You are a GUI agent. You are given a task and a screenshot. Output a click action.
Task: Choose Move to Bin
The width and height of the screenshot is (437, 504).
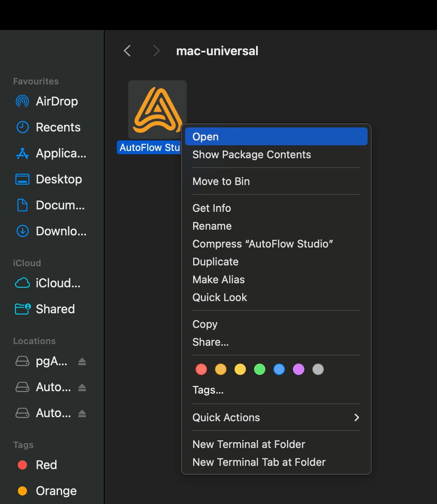coord(221,181)
